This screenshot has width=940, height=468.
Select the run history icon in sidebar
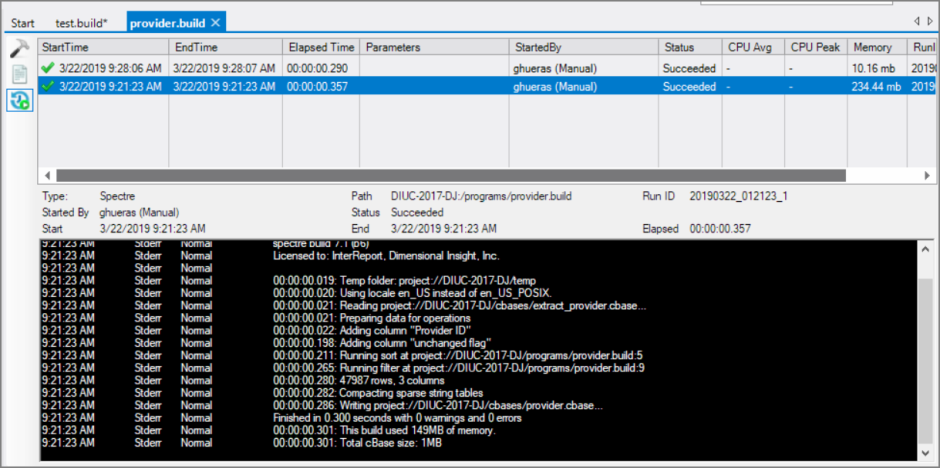tap(18, 99)
